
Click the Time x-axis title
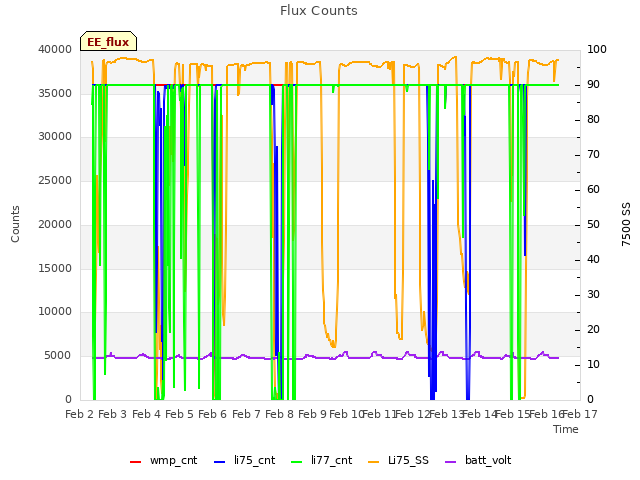pos(566,429)
